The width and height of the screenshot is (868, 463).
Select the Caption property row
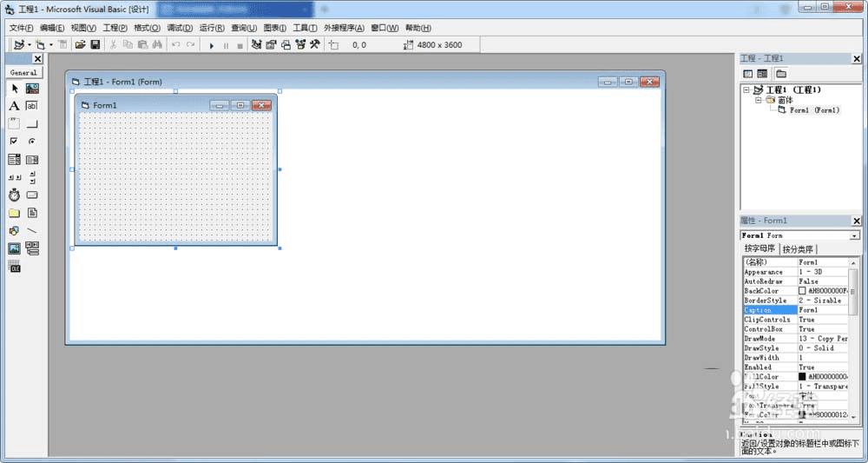795,310
